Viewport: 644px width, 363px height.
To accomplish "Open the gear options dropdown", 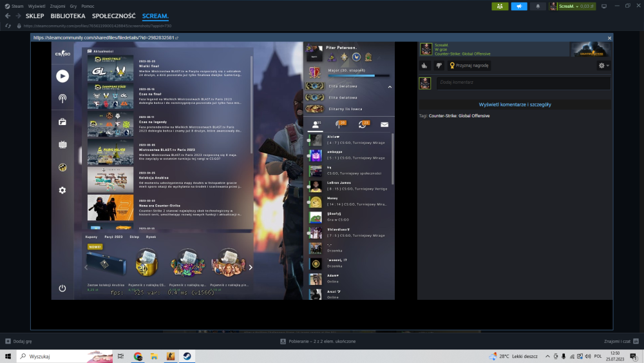I will click(603, 65).
